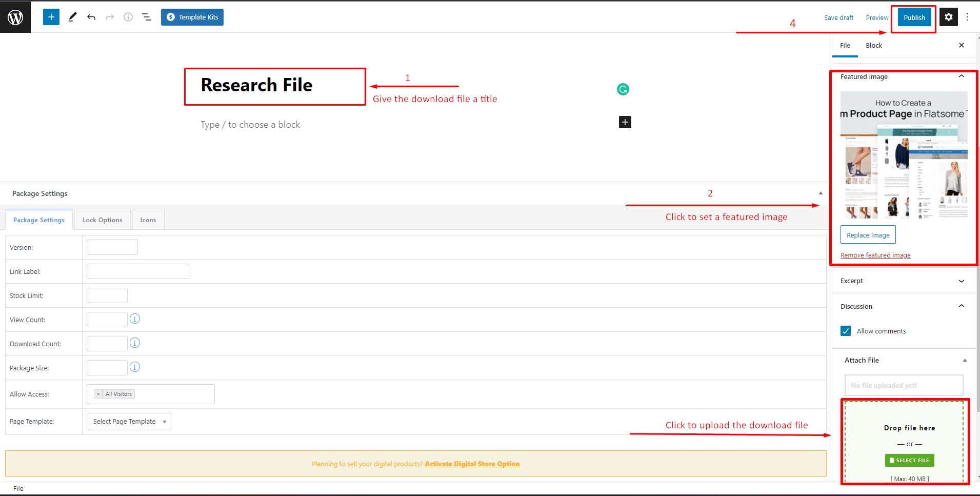The image size is (980, 496).
Task: Click the View Count input field
Action: pyautogui.click(x=107, y=320)
